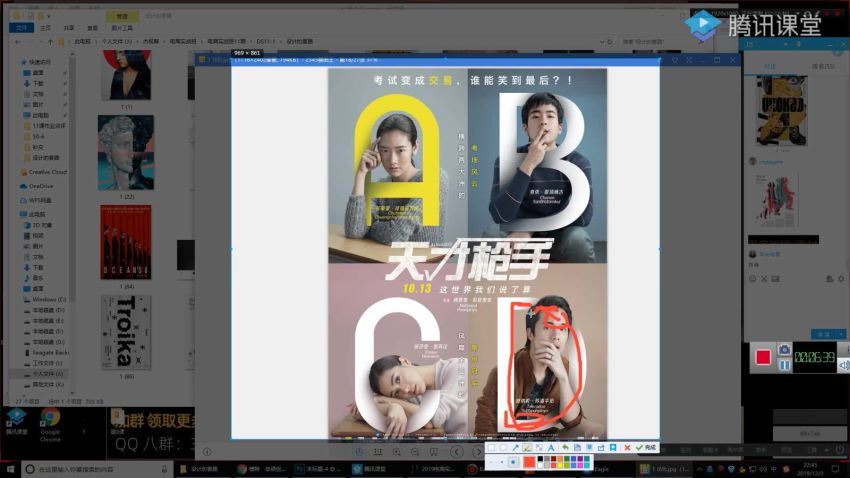Open the notification center icon on taskbar
The height and width of the screenshot is (478, 850).
(836, 469)
